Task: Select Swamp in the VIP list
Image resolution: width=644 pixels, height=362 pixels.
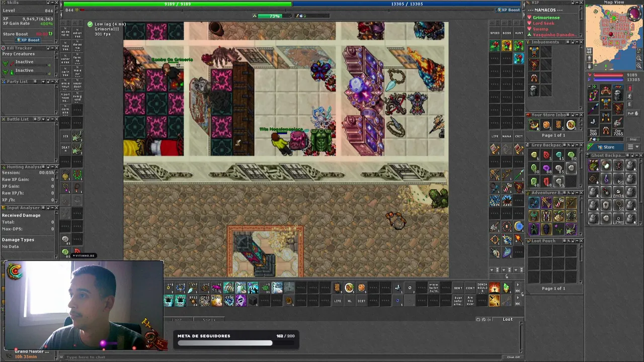Action: pos(540,29)
